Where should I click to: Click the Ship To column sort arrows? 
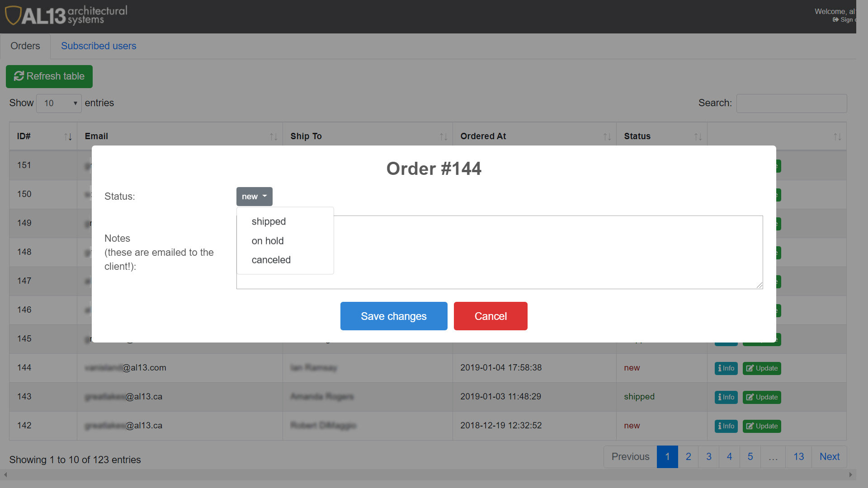(443, 136)
